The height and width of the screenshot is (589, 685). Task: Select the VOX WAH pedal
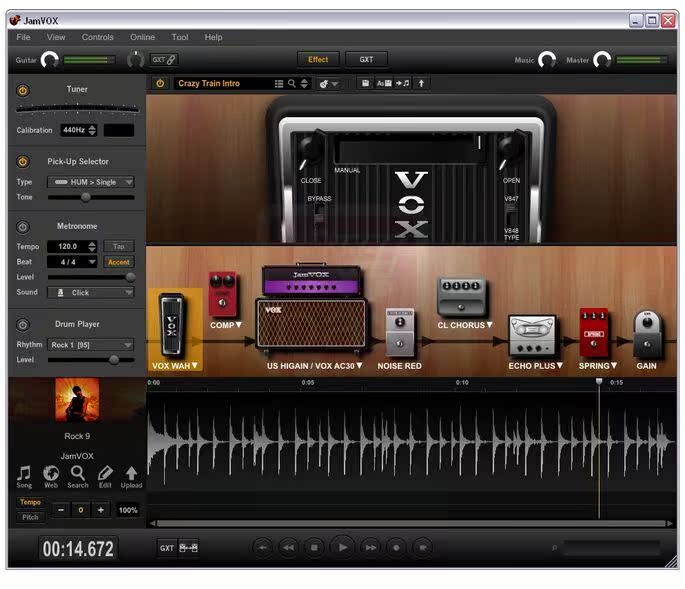click(171, 325)
